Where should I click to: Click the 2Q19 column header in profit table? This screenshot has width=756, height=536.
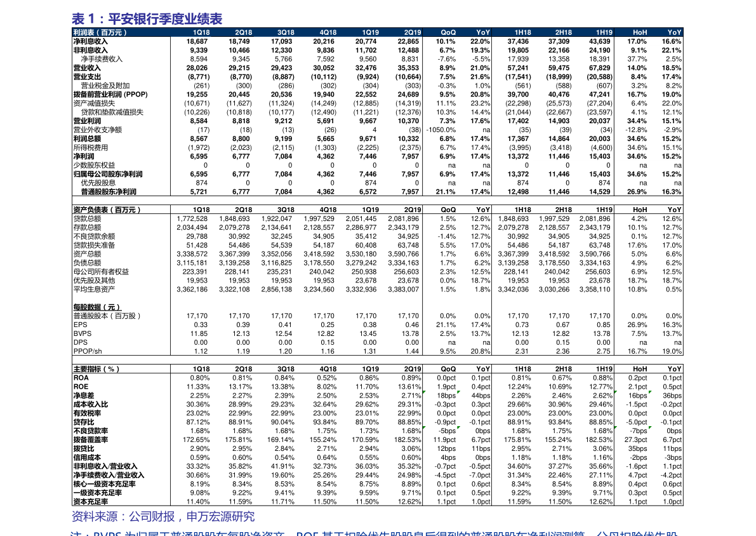(x=412, y=32)
